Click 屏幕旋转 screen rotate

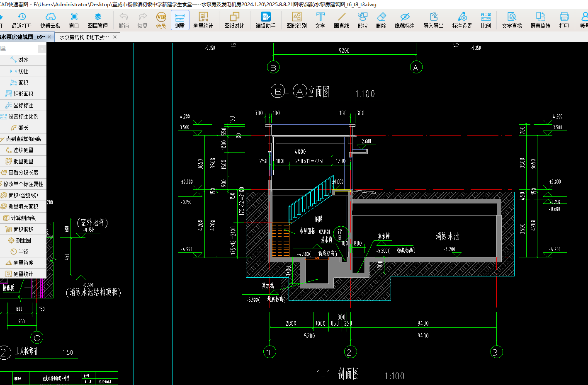(x=541, y=20)
